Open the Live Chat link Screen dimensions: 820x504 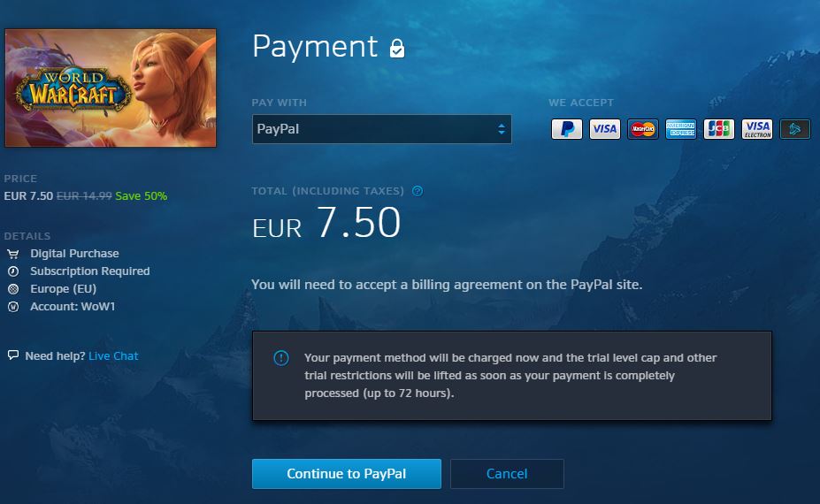pyautogui.click(x=113, y=356)
